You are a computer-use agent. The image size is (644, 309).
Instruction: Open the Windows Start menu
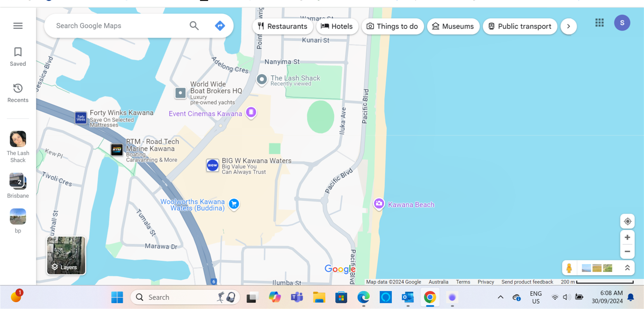tap(117, 297)
